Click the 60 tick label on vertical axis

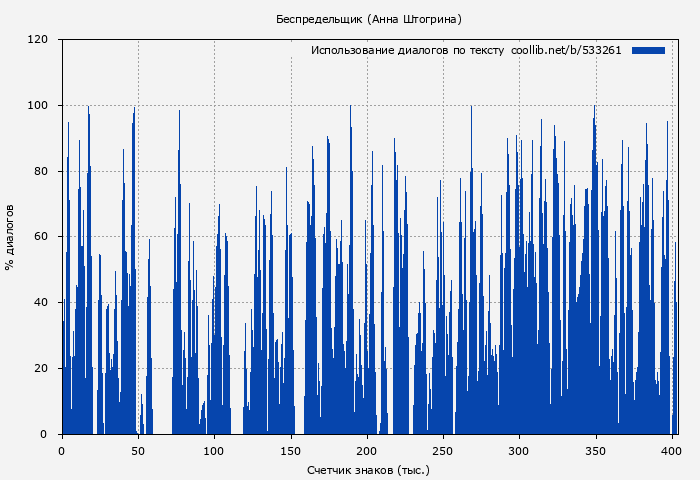click(x=41, y=237)
